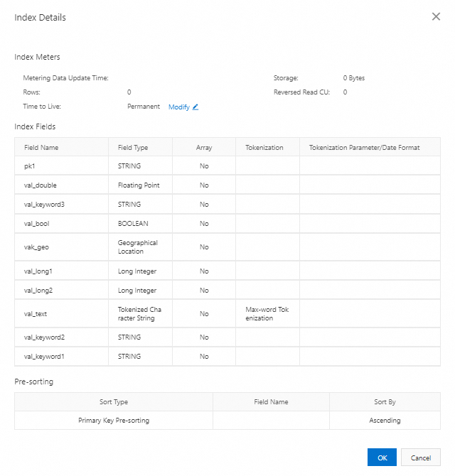Viewport: 455px width, 476px height.
Task: Select the vak_geo field row
Action: click(x=37, y=247)
